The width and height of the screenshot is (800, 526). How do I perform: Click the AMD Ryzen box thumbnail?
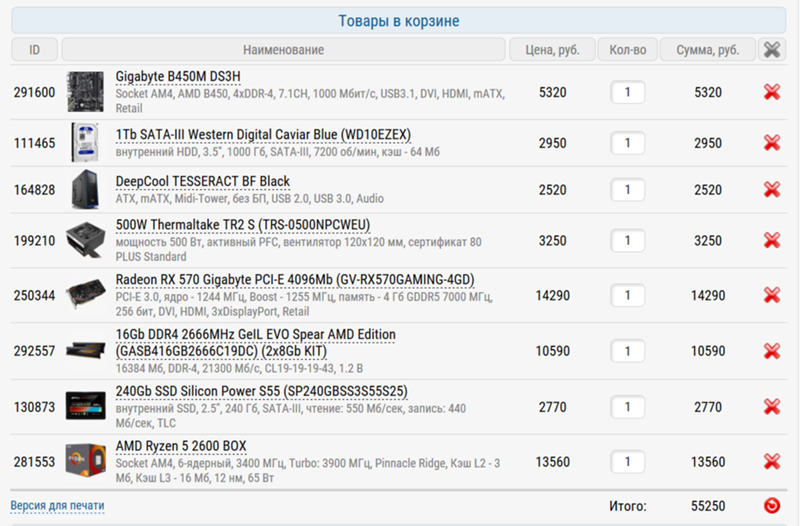pyautogui.click(x=85, y=460)
